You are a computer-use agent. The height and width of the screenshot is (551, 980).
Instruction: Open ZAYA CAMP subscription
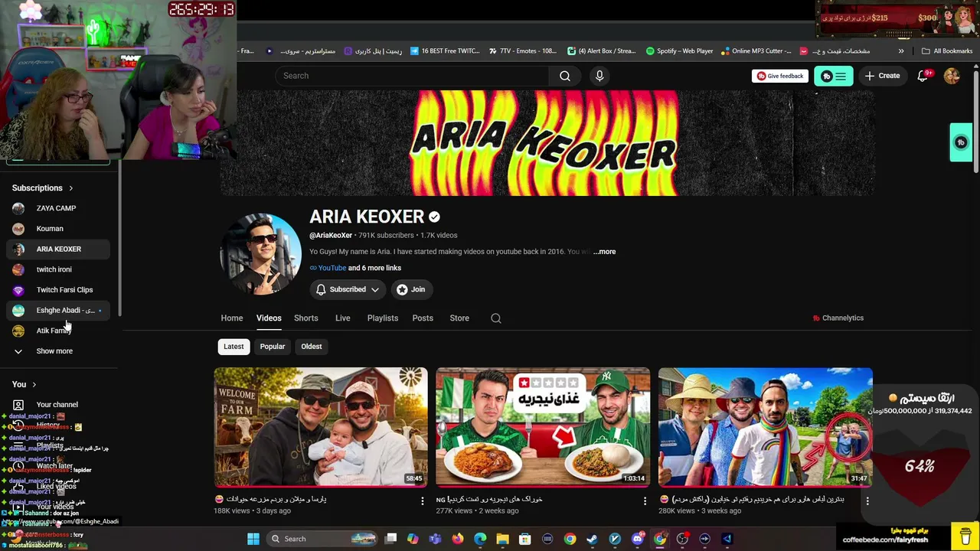click(58, 208)
